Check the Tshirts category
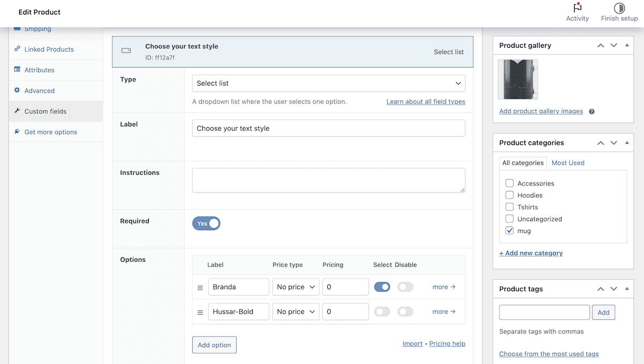Image resolution: width=644 pixels, height=364 pixels. [510, 207]
